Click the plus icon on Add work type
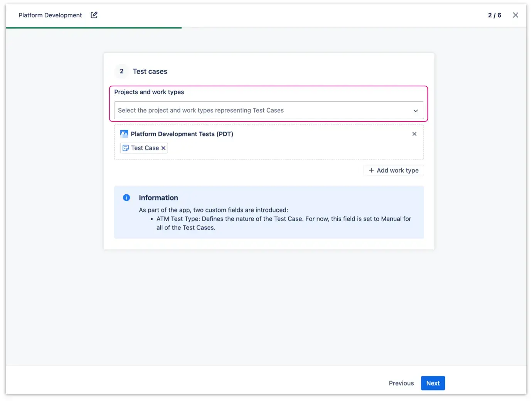This screenshot has height=401, width=532. click(371, 170)
